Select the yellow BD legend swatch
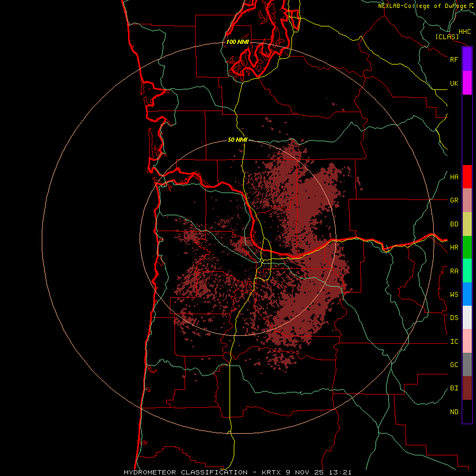This screenshot has height=476, width=476. pyautogui.click(x=467, y=224)
